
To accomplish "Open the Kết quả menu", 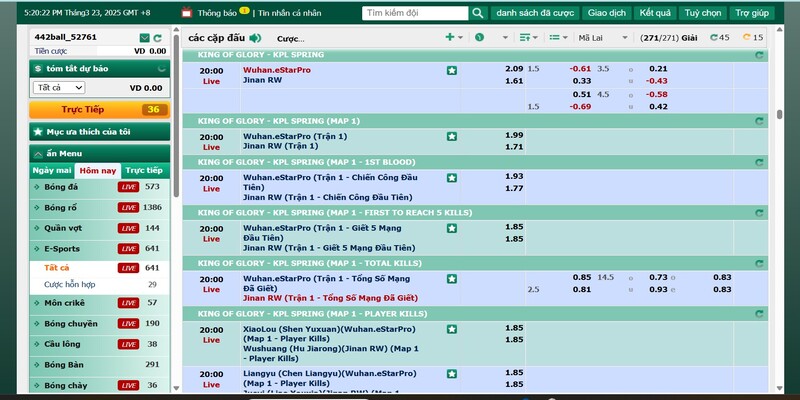I will [655, 13].
